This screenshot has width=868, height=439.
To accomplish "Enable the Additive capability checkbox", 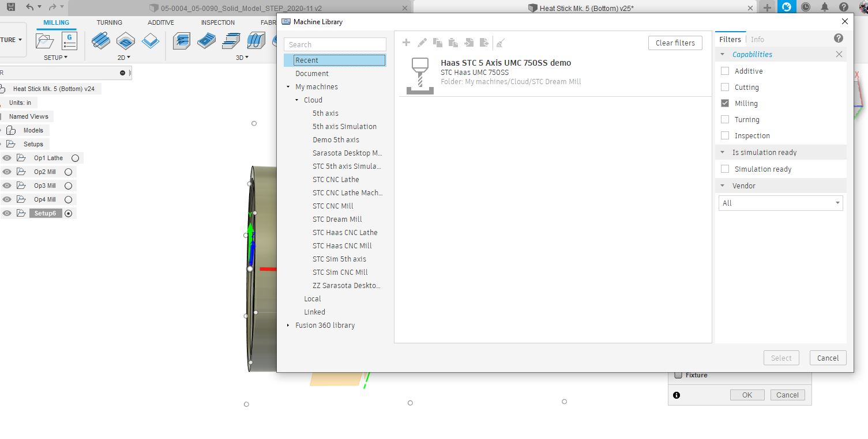I will click(x=725, y=71).
